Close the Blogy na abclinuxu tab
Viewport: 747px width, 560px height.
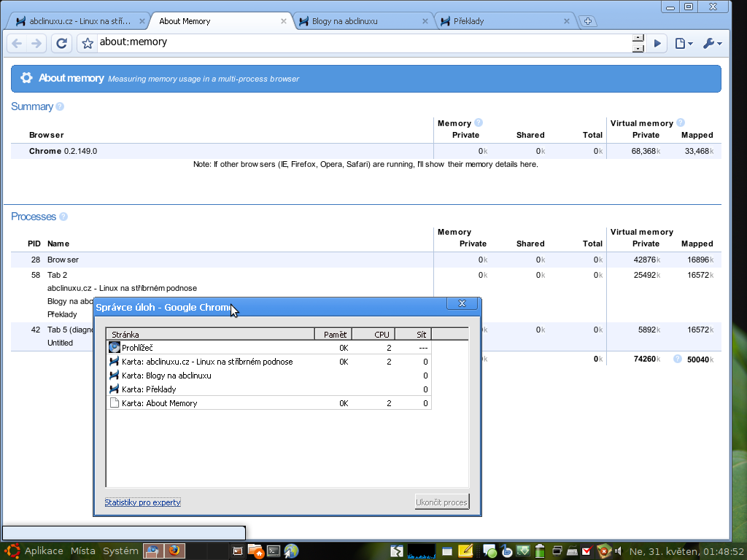click(x=425, y=21)
